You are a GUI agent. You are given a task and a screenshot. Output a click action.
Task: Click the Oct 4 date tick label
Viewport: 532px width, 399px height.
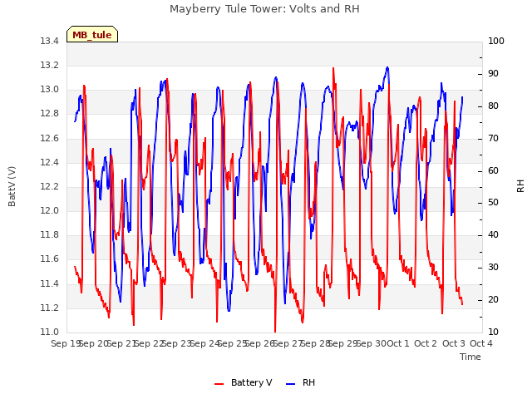click(481, 343)
